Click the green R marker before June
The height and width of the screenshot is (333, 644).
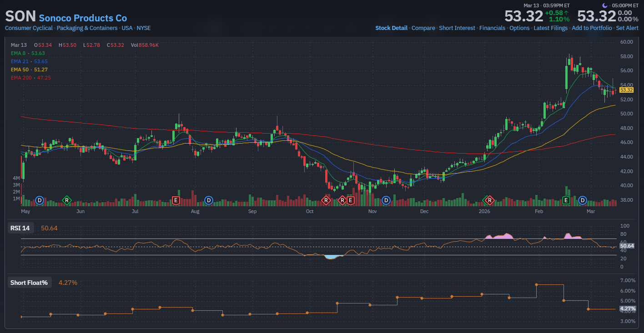[67, 200]
